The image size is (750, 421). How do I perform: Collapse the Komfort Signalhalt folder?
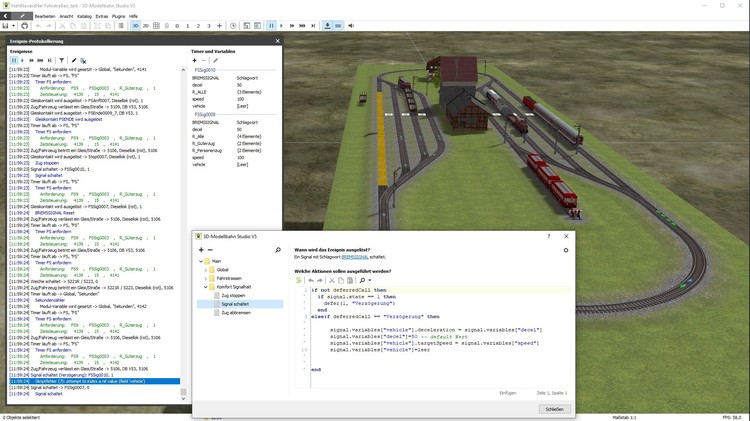click(206, 287)
